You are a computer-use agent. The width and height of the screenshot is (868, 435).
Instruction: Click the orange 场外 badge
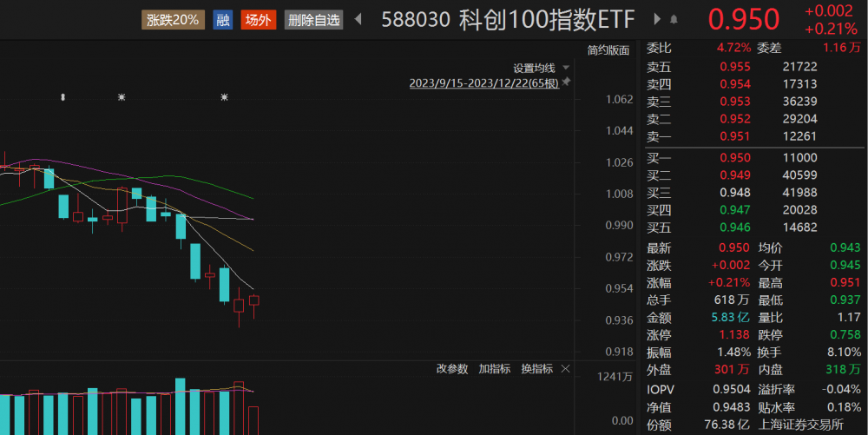[x=258, y=20]
